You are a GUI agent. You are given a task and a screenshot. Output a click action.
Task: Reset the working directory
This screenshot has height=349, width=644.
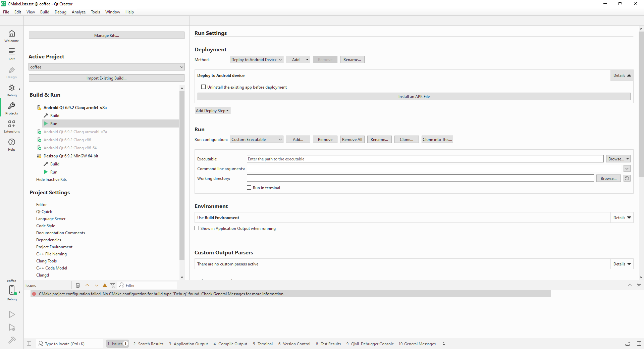click(x=627, y=178)
